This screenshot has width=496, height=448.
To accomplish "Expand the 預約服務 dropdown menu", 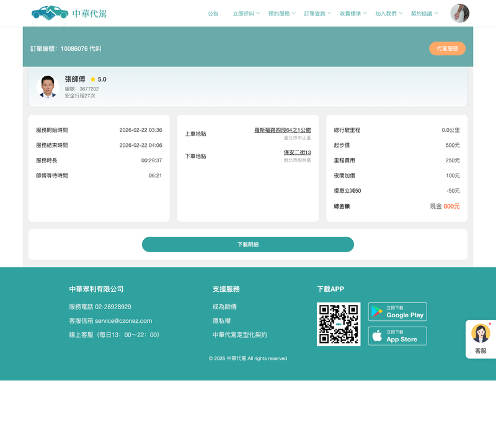I will click(x=282, y=14).
